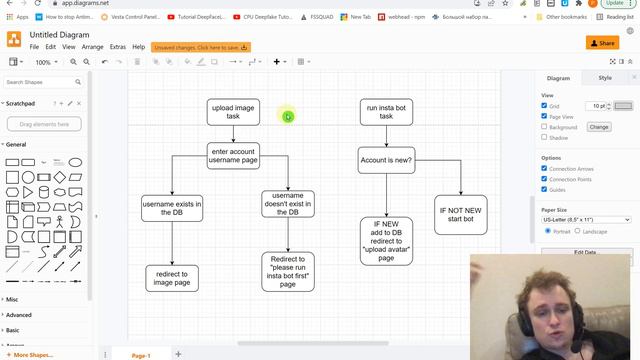The image size is (640, 360).
Task: Select the ellipse shape in General
Action: click(75, 162)
